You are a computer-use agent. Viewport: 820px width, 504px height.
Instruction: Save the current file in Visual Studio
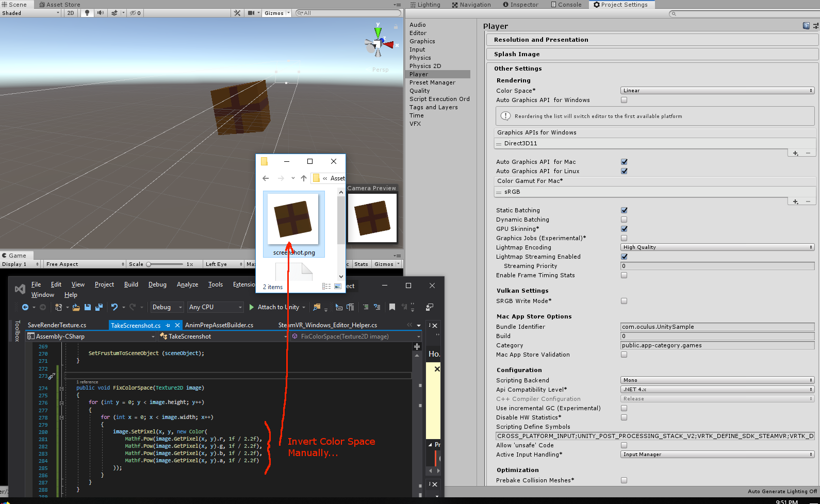tap(88, 307)
